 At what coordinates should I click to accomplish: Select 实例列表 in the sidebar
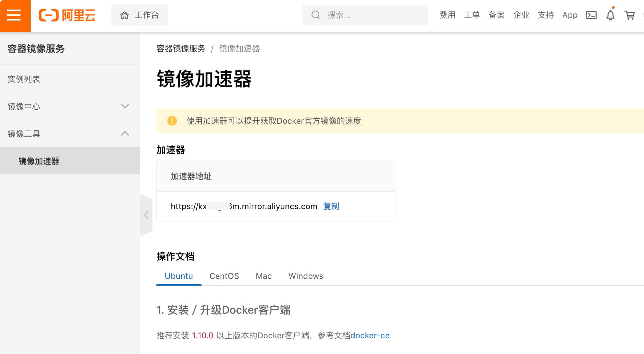click(x=70, y=79)
